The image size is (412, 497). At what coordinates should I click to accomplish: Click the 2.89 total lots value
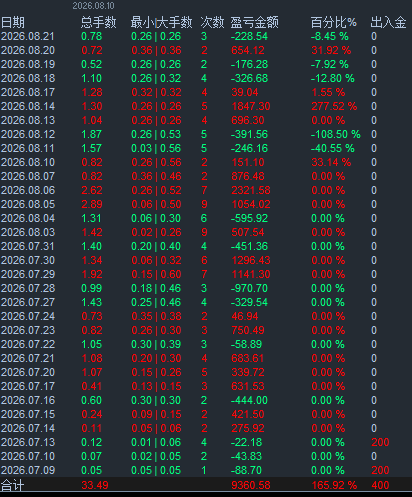(x=92, y=204)
